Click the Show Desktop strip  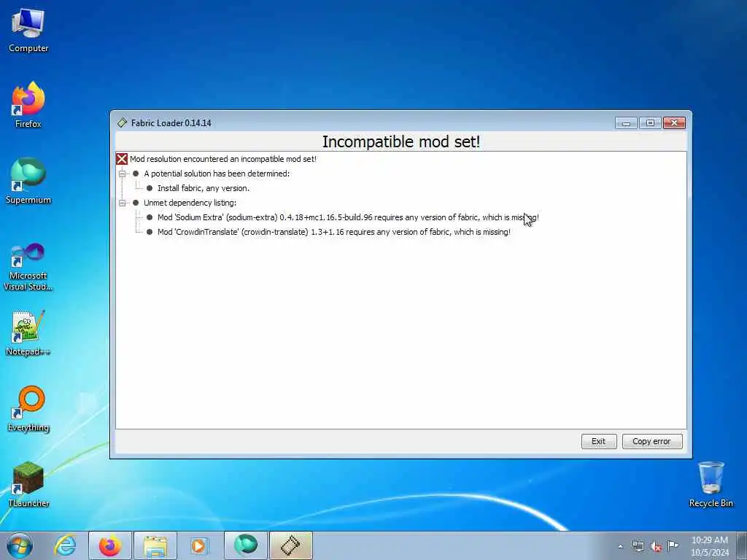click(x=742, y=545)
